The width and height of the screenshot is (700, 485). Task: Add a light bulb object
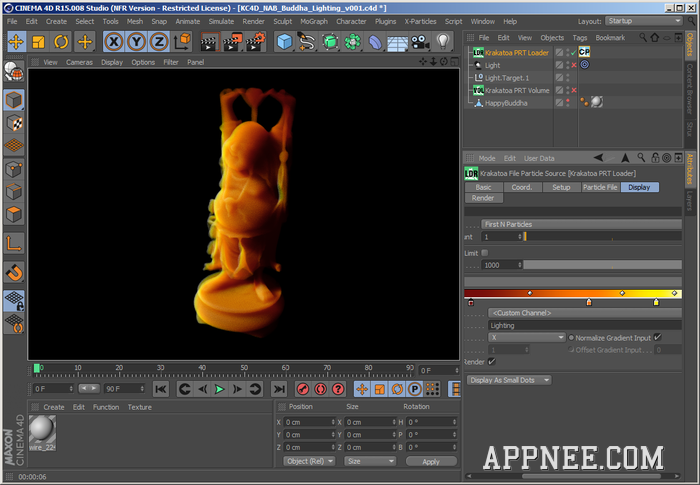(x=442, y=42)
